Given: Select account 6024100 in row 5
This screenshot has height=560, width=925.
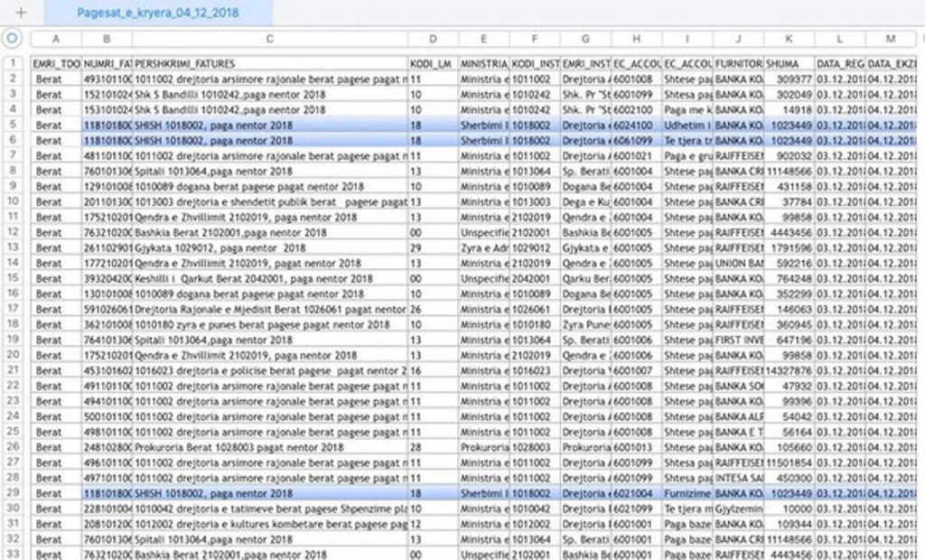Looking at the screenshot, I should tap(637, 126).
